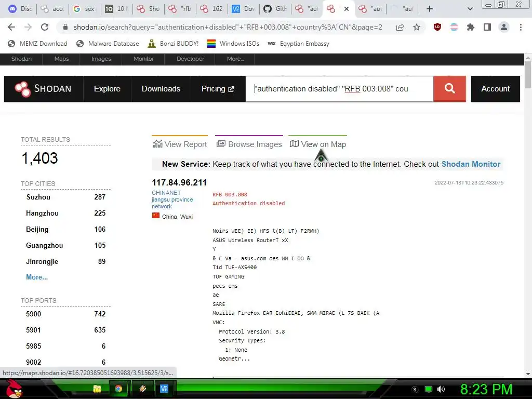Select Developer in Shodan top bar
The width and height of the screenshot is (532, 399).
tap(190, 59)
